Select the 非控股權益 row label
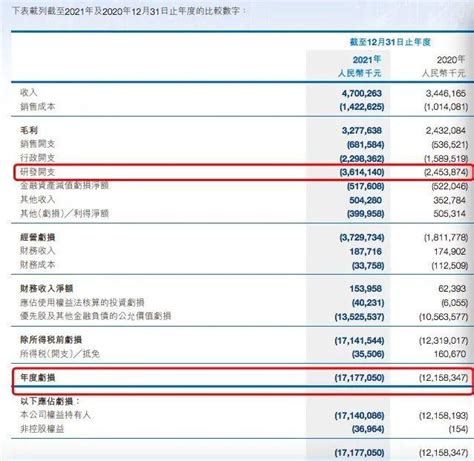Screen dimensions: 474x461 point(42,429)
